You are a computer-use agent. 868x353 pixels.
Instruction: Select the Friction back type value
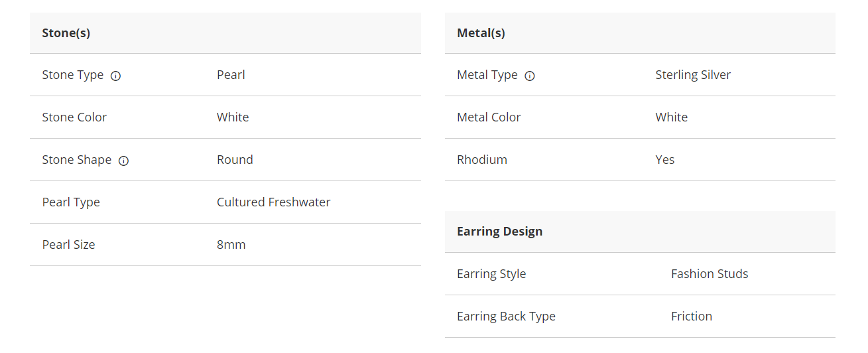click(x=691, y=317)
